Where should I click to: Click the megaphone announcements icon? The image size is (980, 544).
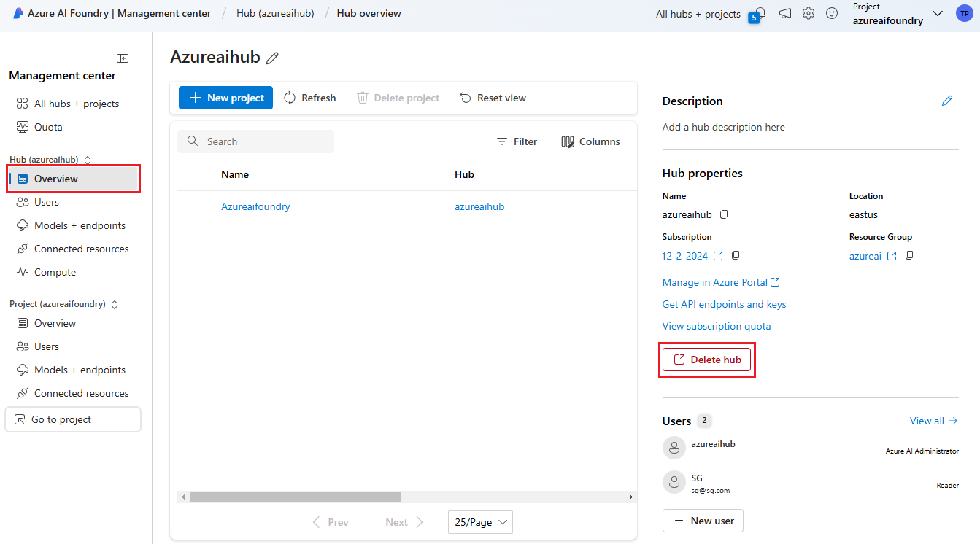(x=785, y=13)
